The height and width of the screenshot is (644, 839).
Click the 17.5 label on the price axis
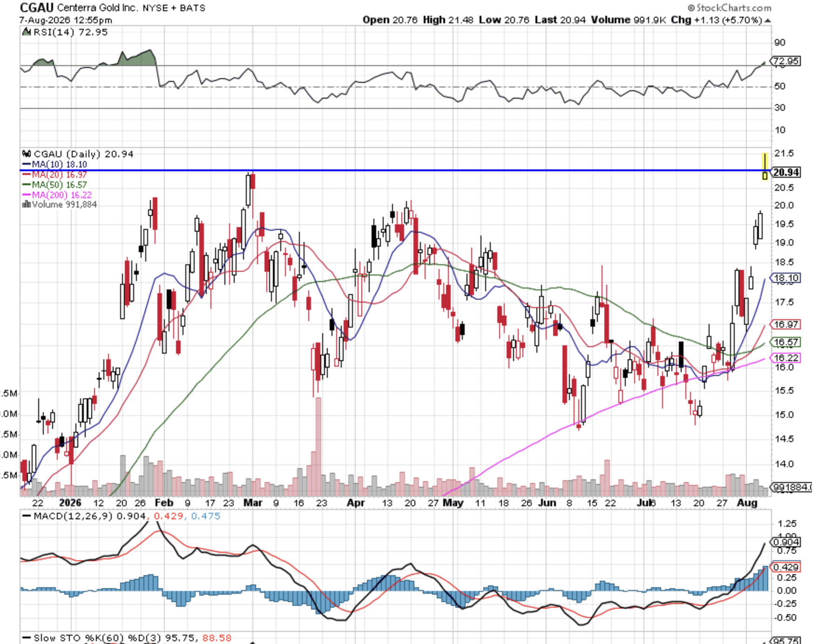[x=784, y=302]
